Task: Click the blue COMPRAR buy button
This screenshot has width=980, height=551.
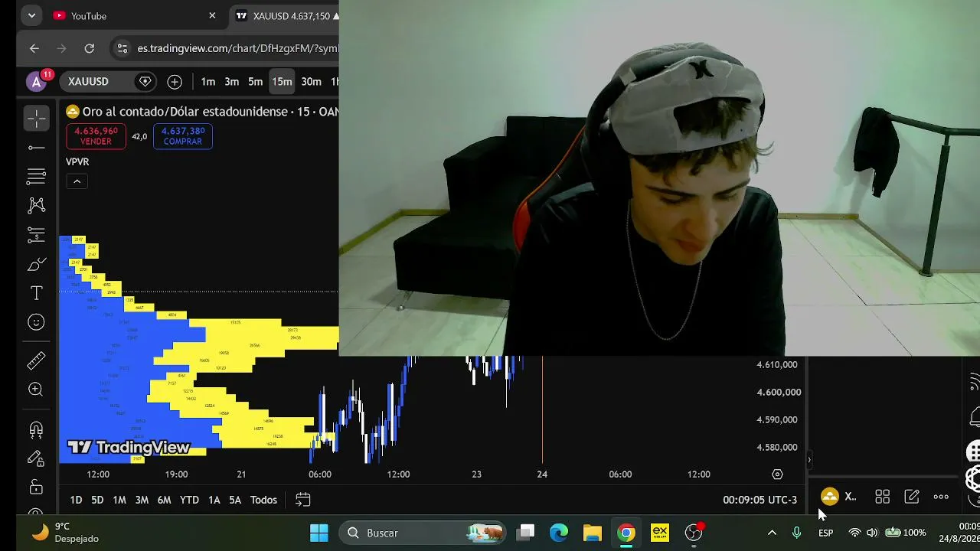Action: click(x=182, y=136)
